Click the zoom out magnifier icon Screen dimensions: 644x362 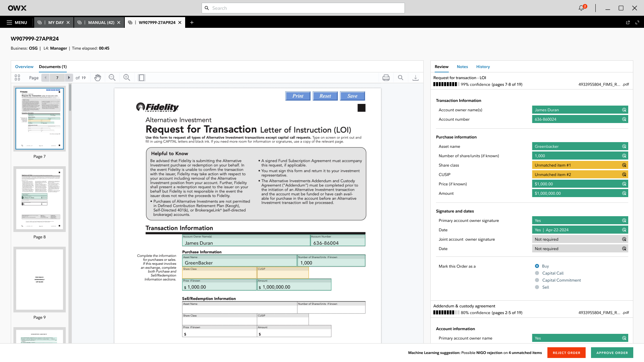pos(112,78)
